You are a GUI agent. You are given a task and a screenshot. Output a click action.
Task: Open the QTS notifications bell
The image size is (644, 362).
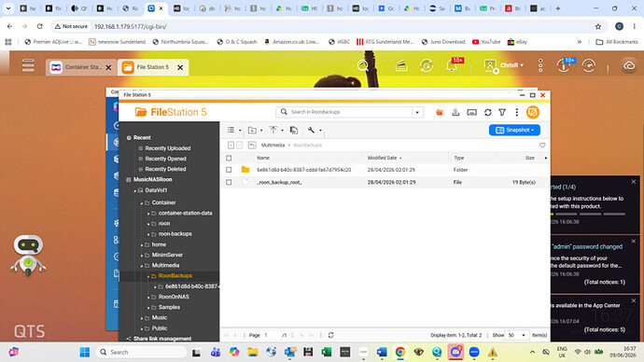452,65
